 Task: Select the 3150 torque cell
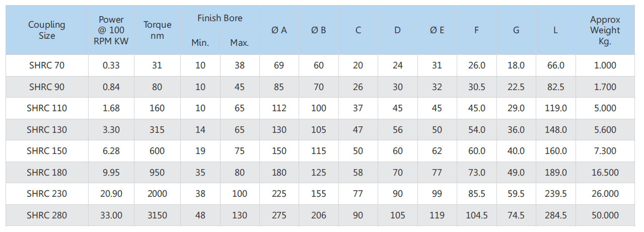coord(157,215)
